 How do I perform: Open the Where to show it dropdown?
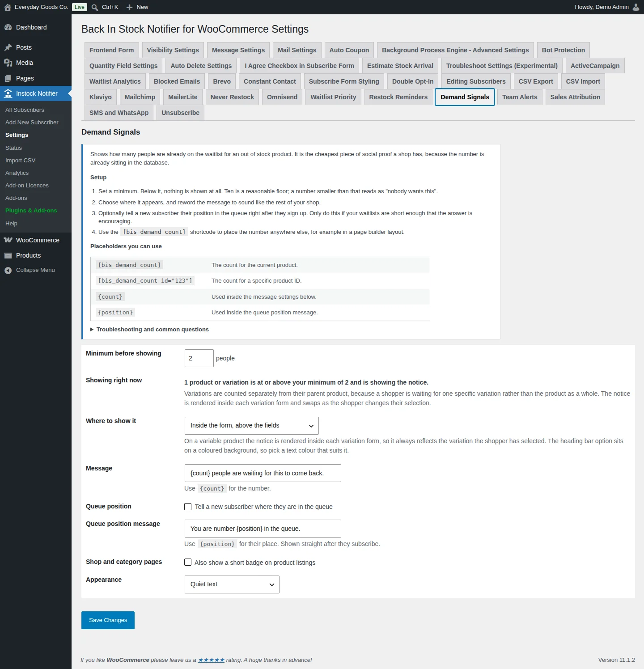pos(252,426)
